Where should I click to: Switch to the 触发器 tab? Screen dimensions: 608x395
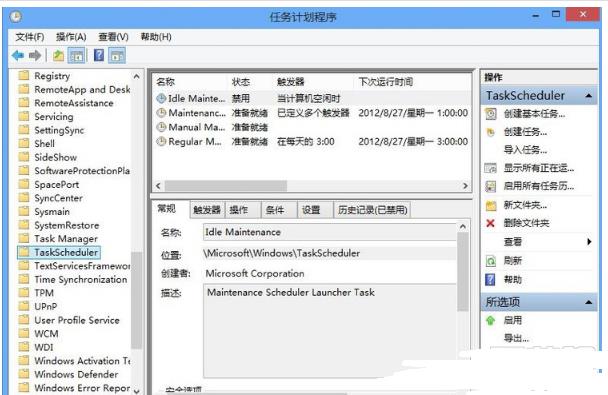pos(207,210)
